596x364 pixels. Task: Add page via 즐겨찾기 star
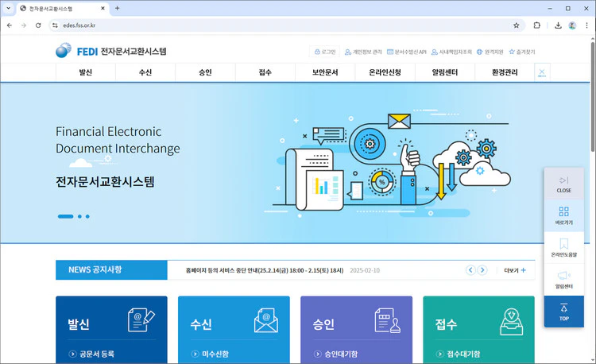click(522, 52)
